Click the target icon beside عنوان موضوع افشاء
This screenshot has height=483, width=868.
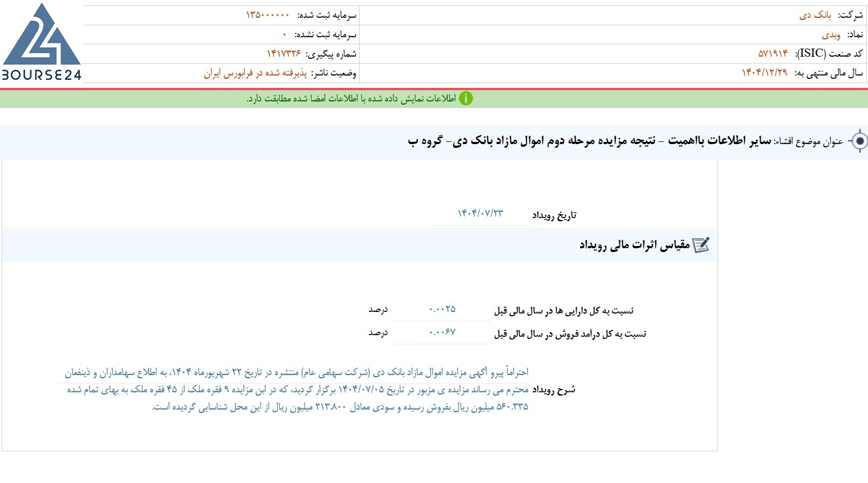(x=859, y=141)
